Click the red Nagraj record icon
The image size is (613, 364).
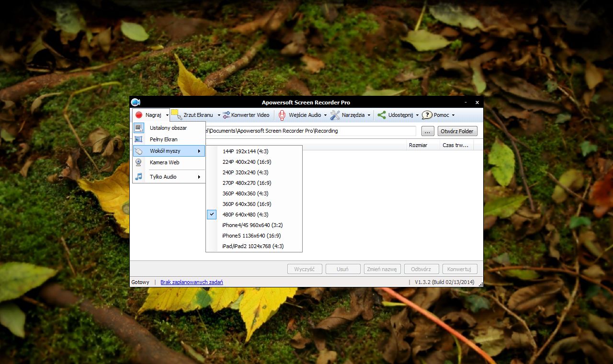(x=139, y=115)
